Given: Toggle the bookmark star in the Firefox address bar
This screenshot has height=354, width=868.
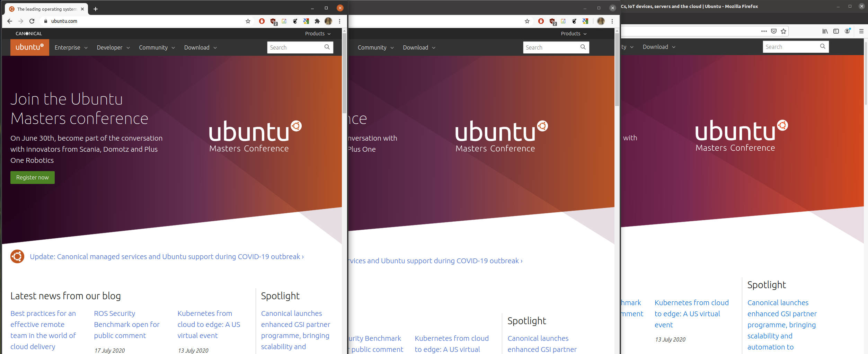Looking at the screenshot, I should (x=783, y=31).
